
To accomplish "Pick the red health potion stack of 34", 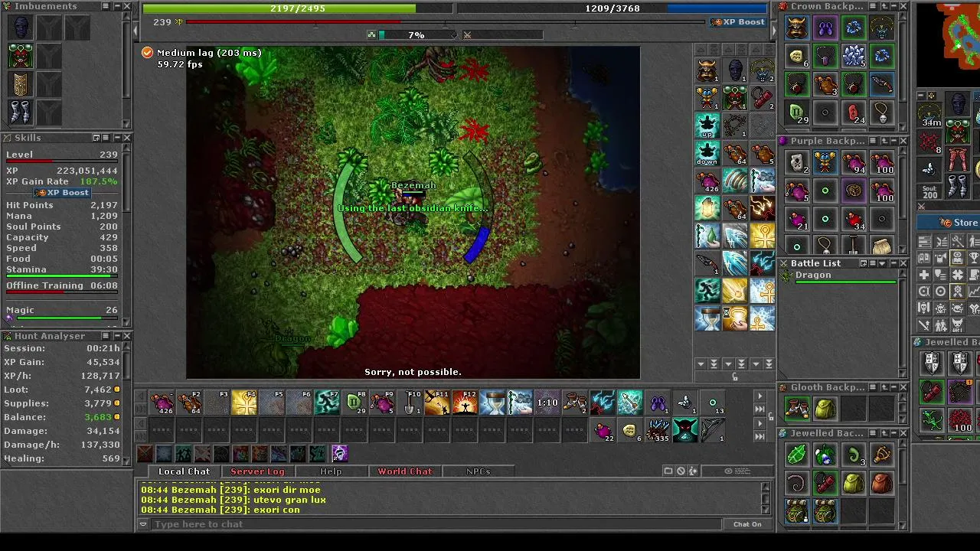I will [854, 220].
